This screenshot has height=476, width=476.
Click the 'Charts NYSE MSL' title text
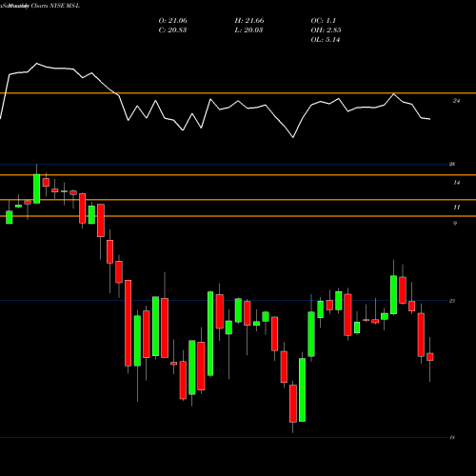(x=55, y=6)
